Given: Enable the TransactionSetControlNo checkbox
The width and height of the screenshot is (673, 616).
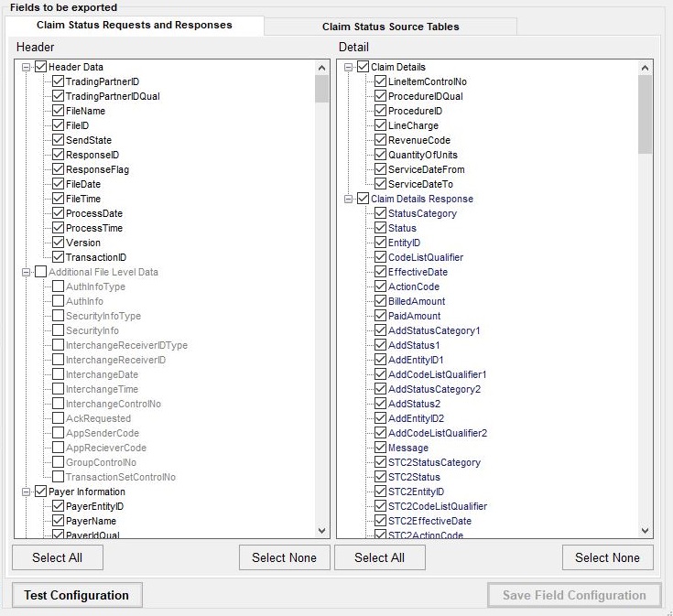Looking at the screenshot, I should pyautogui.click(x=58, y=477).
